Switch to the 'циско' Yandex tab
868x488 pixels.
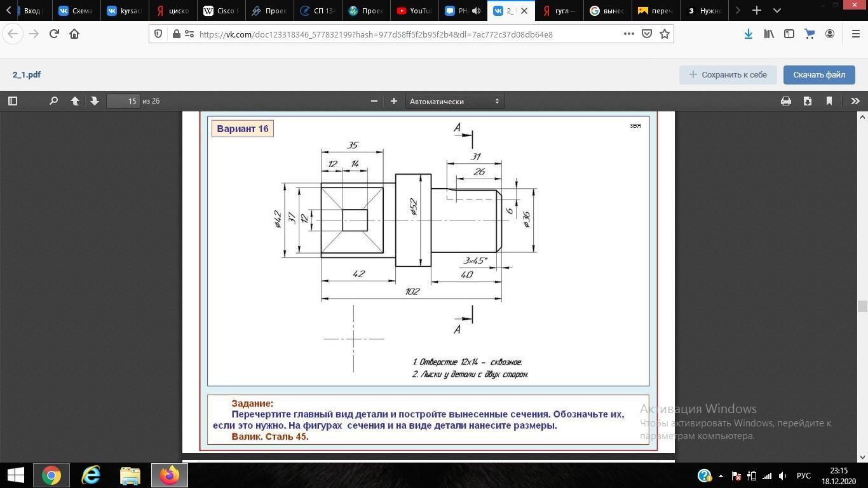pyautogui.click(x=172, y=11)
